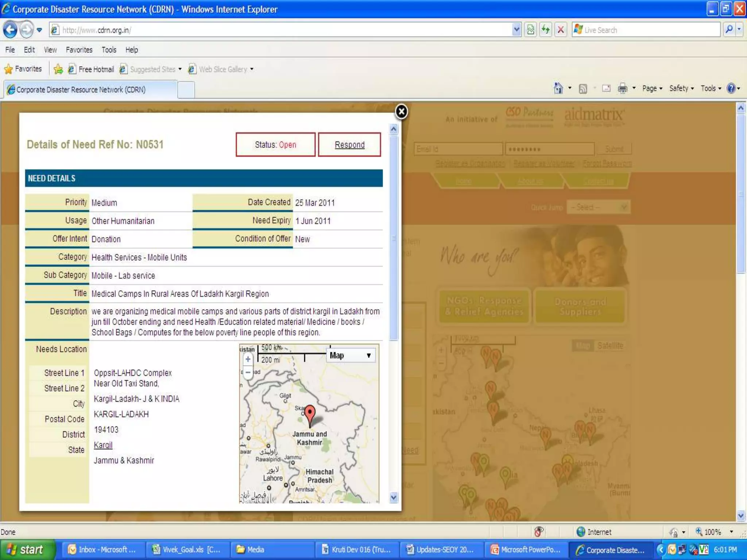This screenshot has height=560, width=747.
Task: Expand the Page menu dropdown
Action: [x=652, y=88]
